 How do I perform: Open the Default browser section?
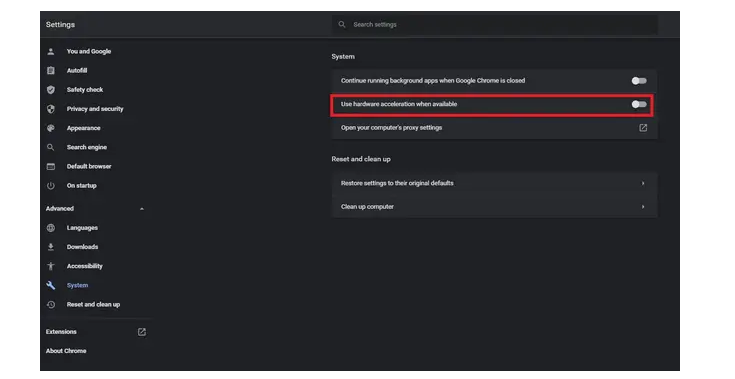[x=89, y=167]
